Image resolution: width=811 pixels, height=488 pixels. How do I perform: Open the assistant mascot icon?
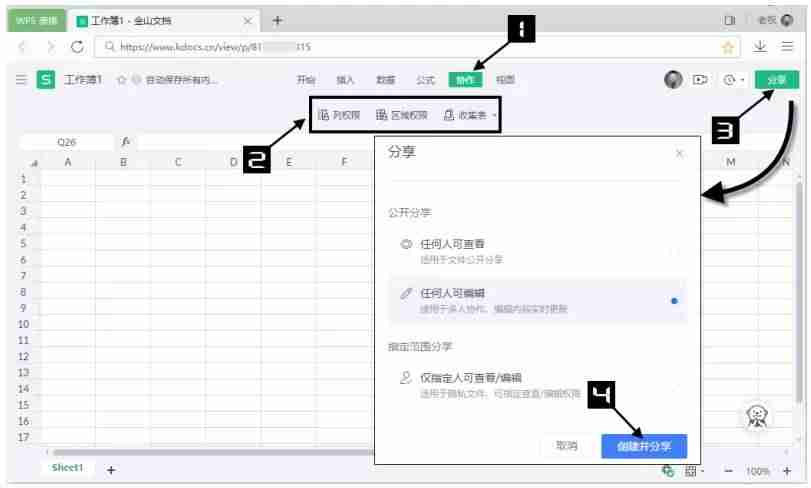[x=757, y=416]
